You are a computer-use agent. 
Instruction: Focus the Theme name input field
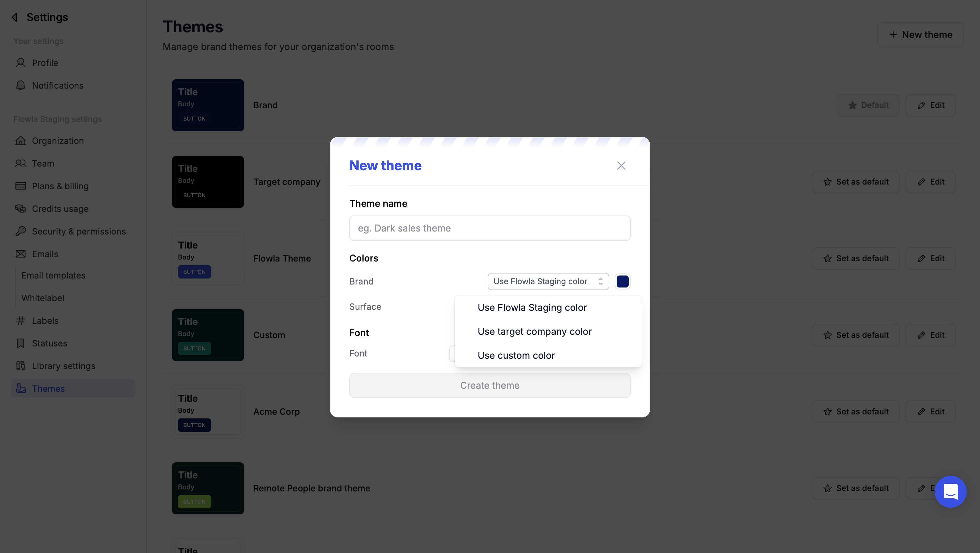490,228
